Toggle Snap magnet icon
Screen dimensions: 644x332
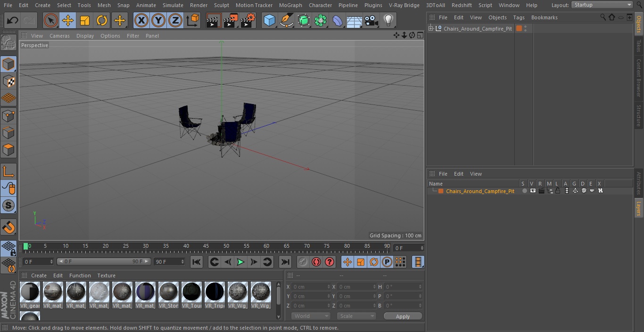coord(8,227)
